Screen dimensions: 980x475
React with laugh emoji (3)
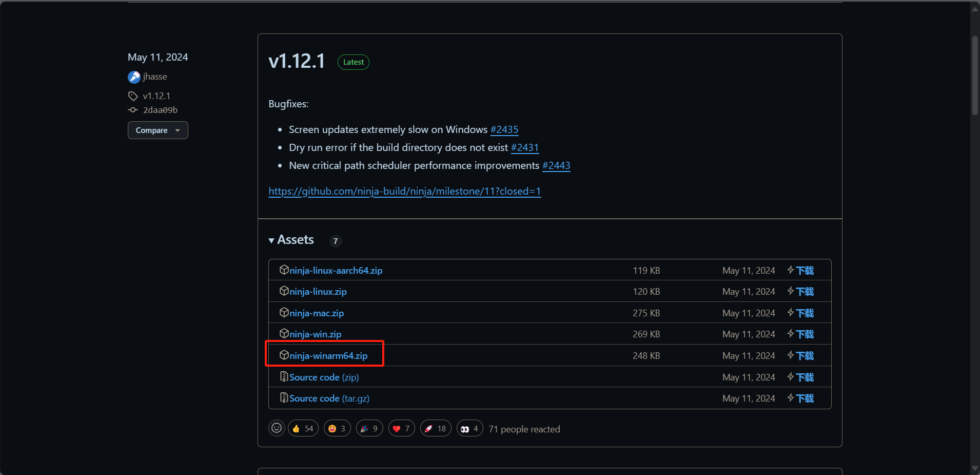337,428
